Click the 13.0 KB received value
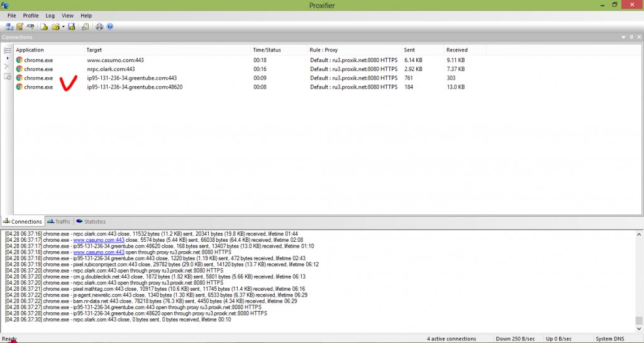The height and width of the screenshot is (343, 644). 456,87
